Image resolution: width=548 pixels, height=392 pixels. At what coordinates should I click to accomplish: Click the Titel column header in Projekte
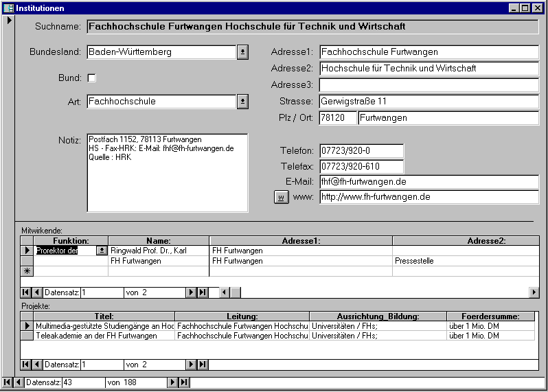coord(104,316)
